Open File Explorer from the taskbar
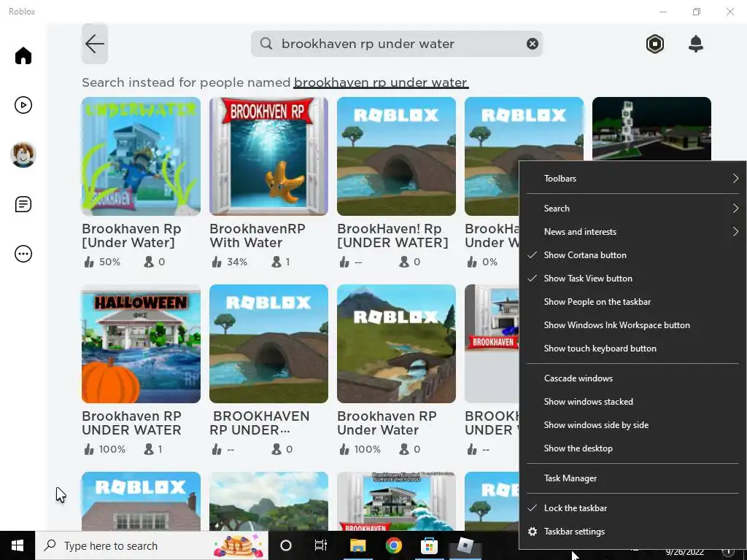Image resolution: width=747 pixels, height=560 pixels. coord(357,545)
